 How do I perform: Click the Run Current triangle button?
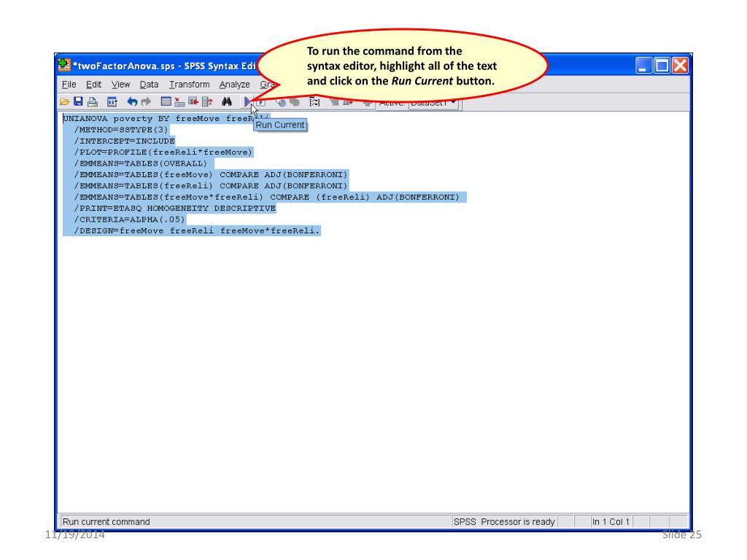(x=247, y=101)
